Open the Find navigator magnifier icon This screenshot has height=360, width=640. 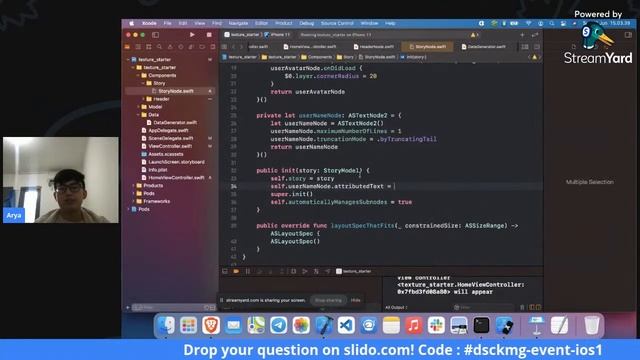[159, 47]
